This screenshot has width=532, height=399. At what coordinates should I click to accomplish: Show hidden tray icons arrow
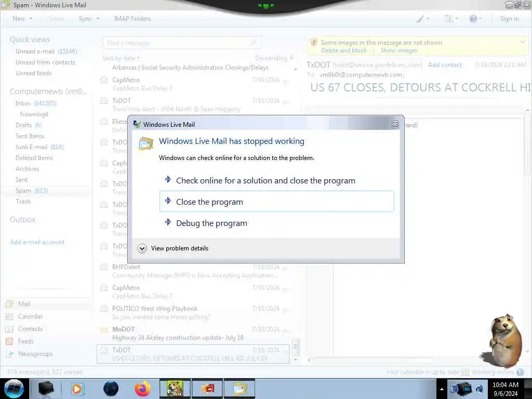click(x=442, y=389)
